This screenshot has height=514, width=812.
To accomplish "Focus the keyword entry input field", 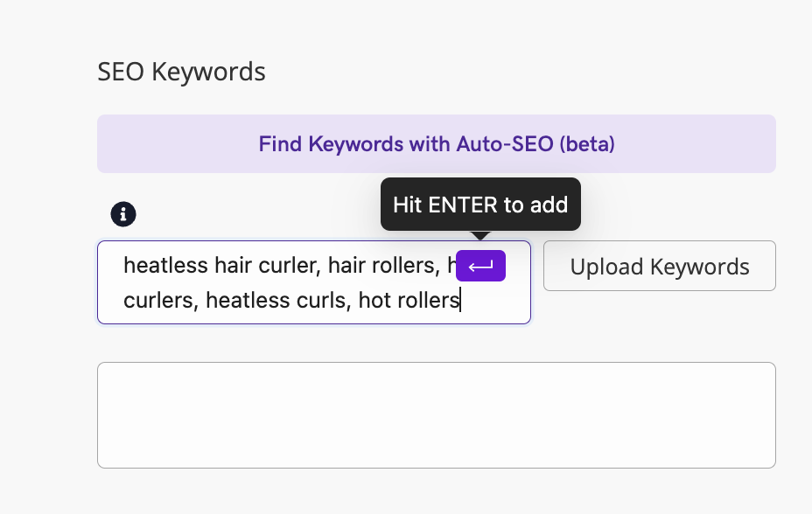I will pos(313,282).
